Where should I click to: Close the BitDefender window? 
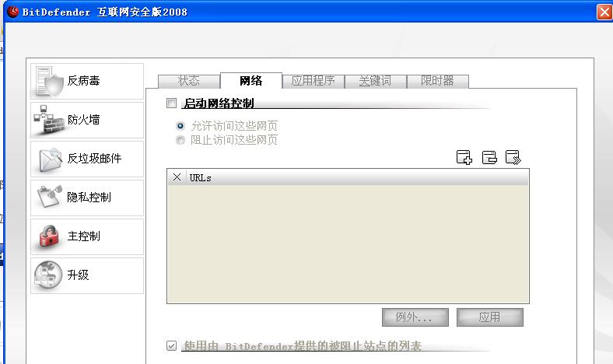tap(604, 12)
